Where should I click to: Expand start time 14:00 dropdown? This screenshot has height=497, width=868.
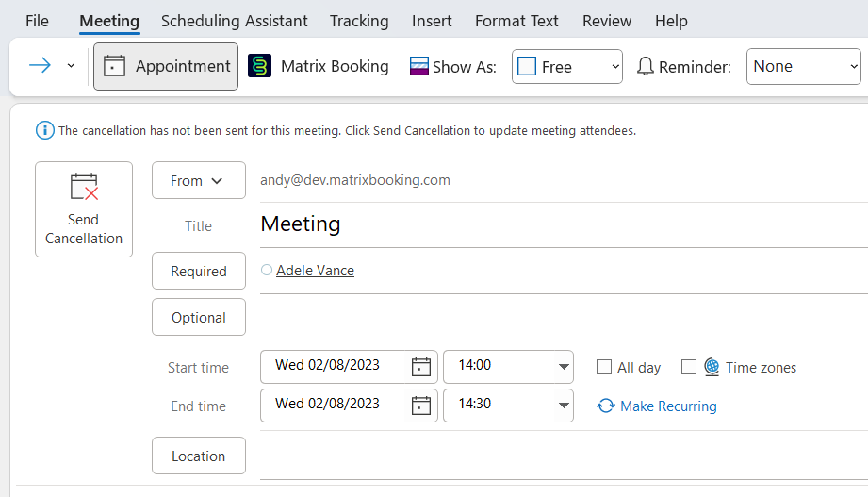[x=564, y=367]
